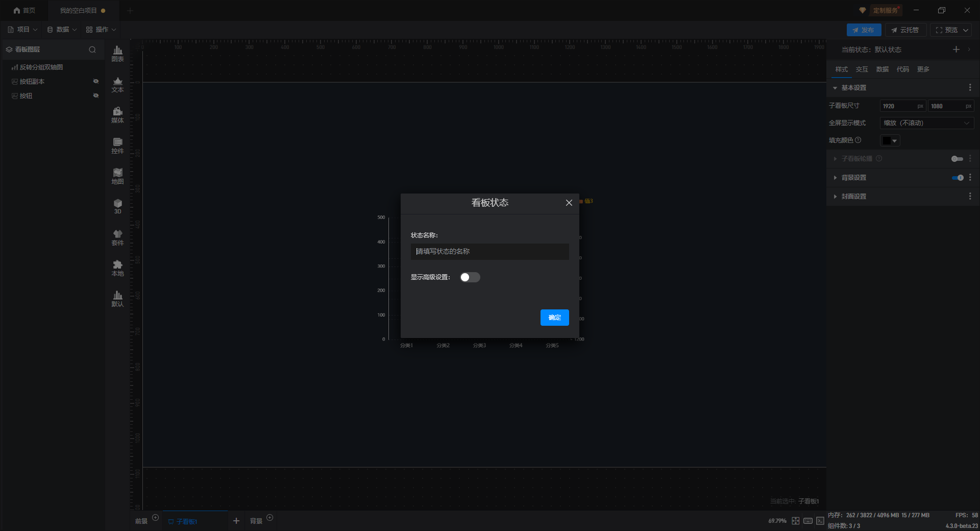The image size is (980, 531).
Task: Click the plus icon to add state
Action: [956, 50]
